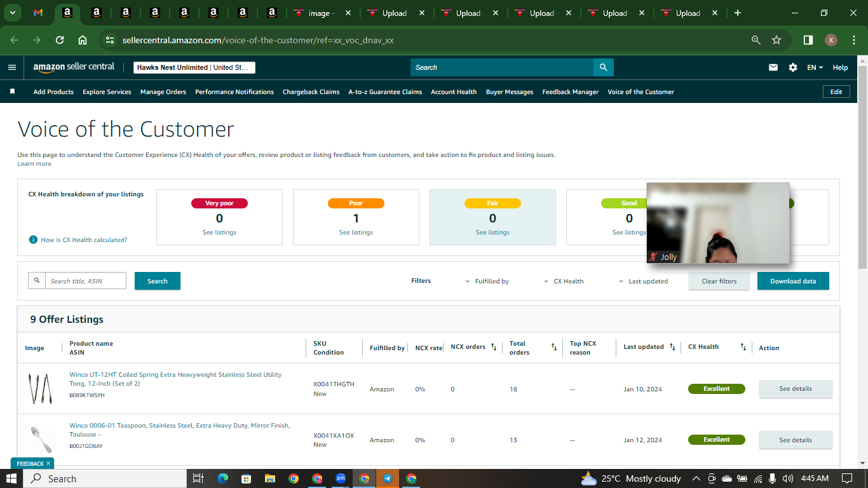
Task: Sort by the Last updated arrows icon
Action: pyautogui.click(x=672, y=347)
